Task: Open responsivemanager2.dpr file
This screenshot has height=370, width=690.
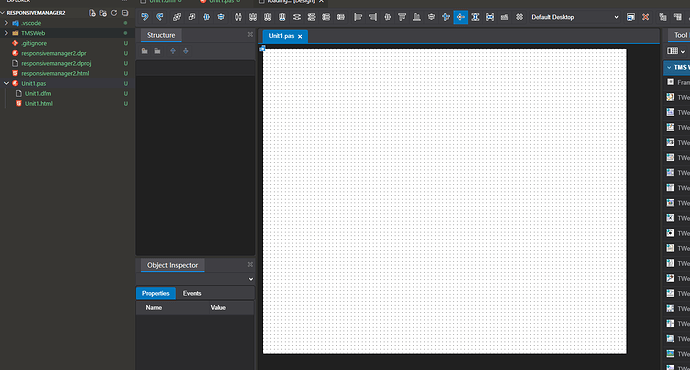Action: pyautogui.click(x=54, y=53)
